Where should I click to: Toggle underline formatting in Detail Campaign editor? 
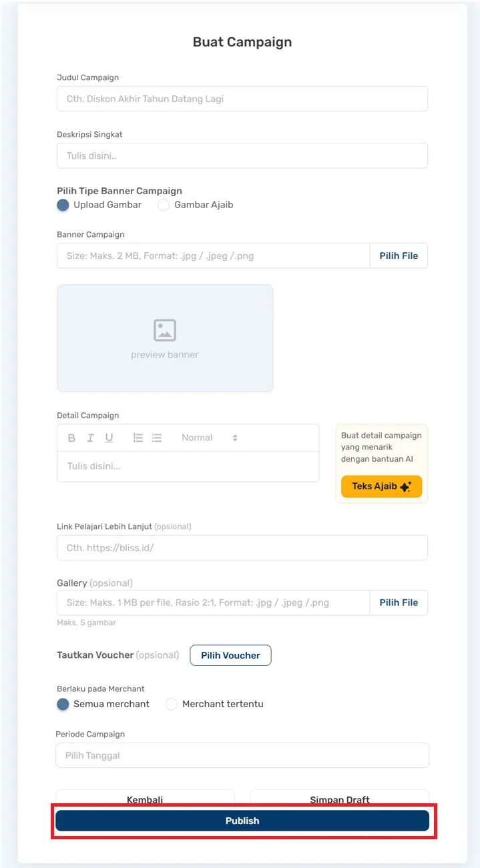[x=109, y=438]
